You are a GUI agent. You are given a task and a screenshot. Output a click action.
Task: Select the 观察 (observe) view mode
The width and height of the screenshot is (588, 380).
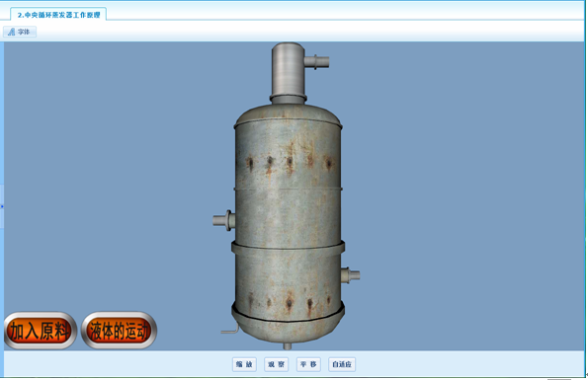[x=277, y=364]
